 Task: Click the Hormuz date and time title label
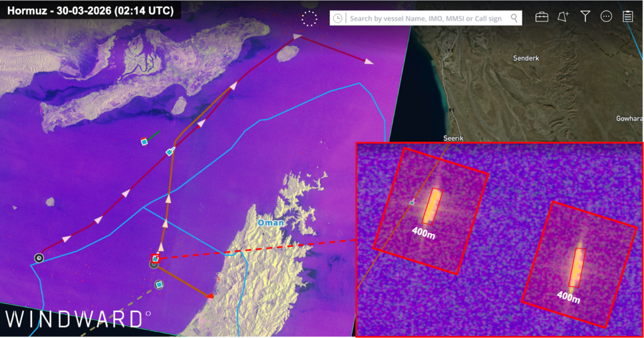[91, 11]
